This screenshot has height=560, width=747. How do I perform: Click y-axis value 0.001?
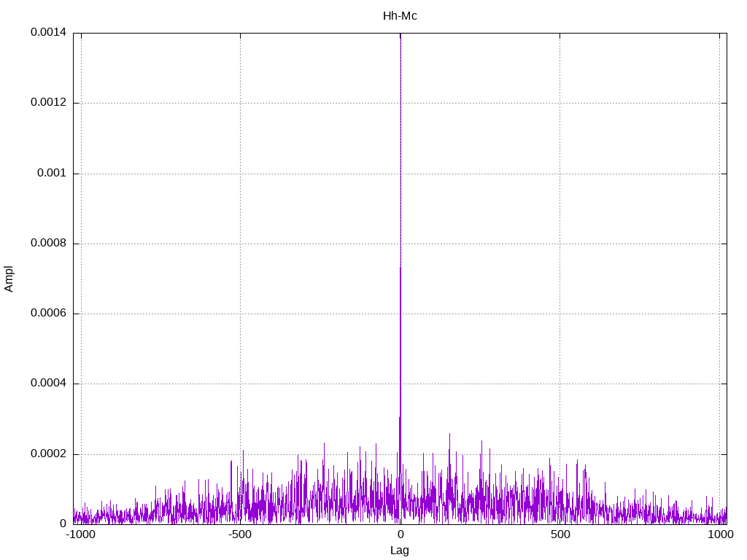pos(52,173)
